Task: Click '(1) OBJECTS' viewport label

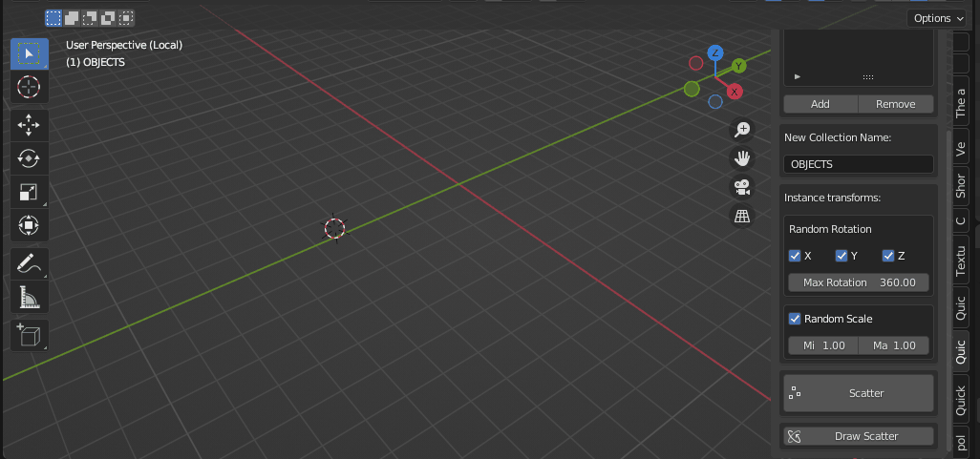Action: pyautogui.click(x=95, y=62)
